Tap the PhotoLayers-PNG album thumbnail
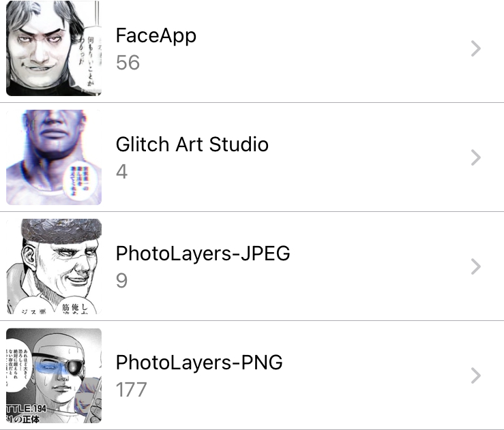 53,375
